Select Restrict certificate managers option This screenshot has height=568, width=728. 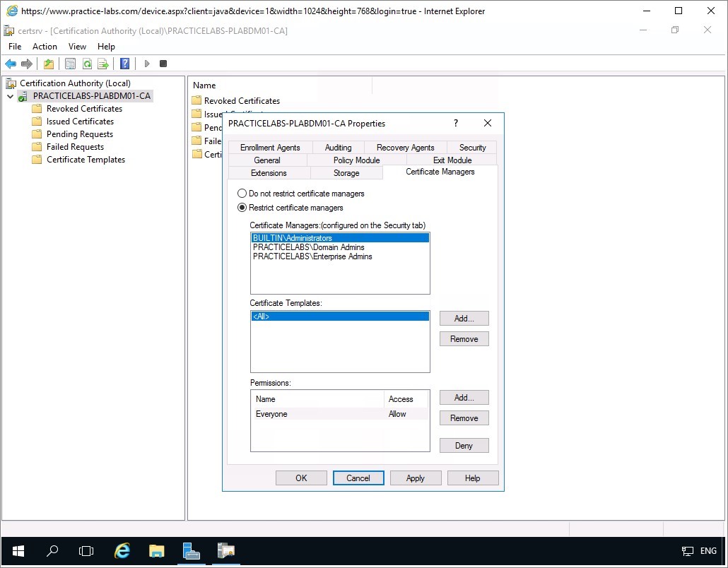242,208
